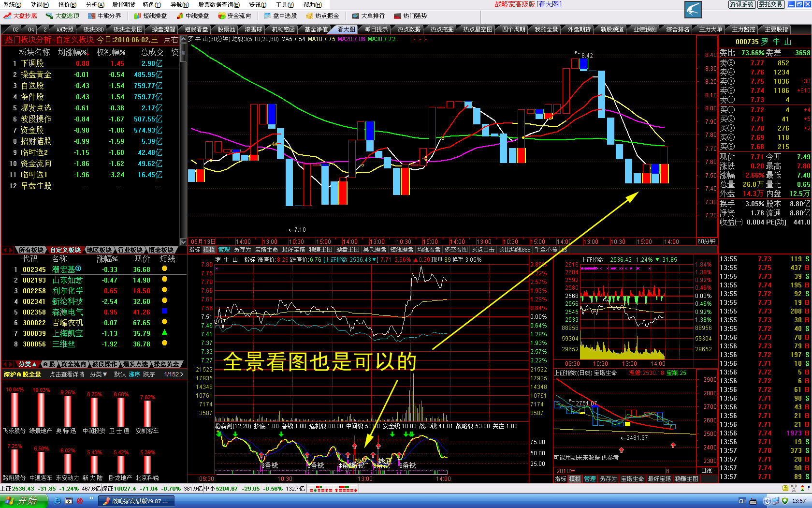Viewport: 812px width, 508px height.
Task: Open the 功能 menu
Action: click(40, 5)
